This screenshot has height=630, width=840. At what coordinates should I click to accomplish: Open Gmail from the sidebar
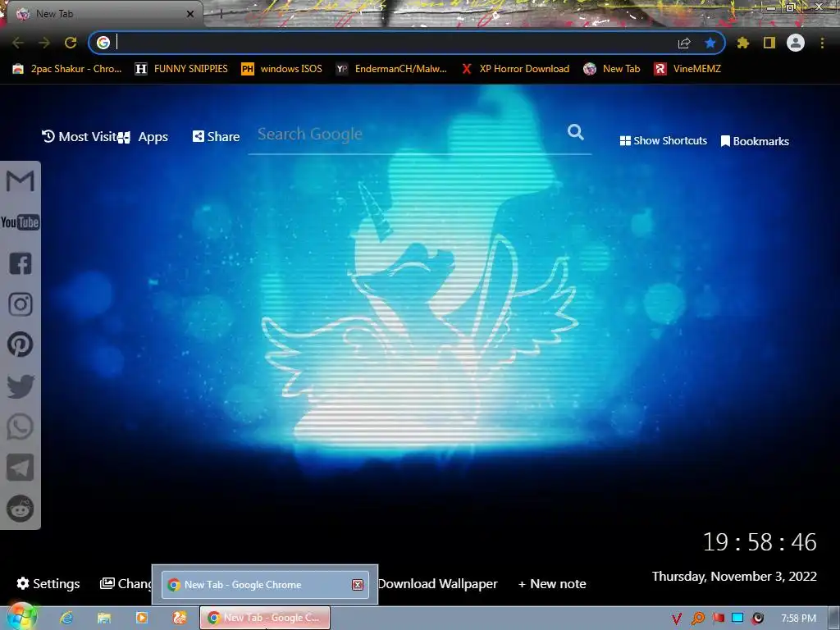21,181
